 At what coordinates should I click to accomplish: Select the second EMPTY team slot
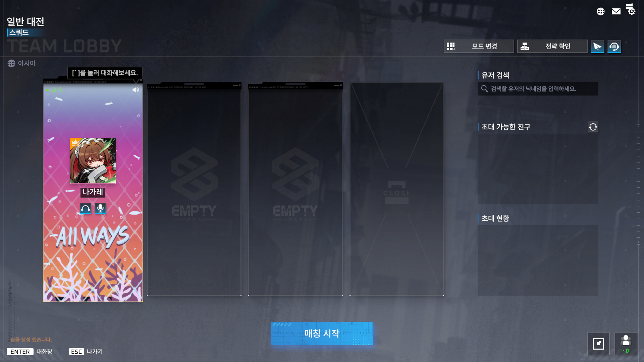[x=296, y=189]
